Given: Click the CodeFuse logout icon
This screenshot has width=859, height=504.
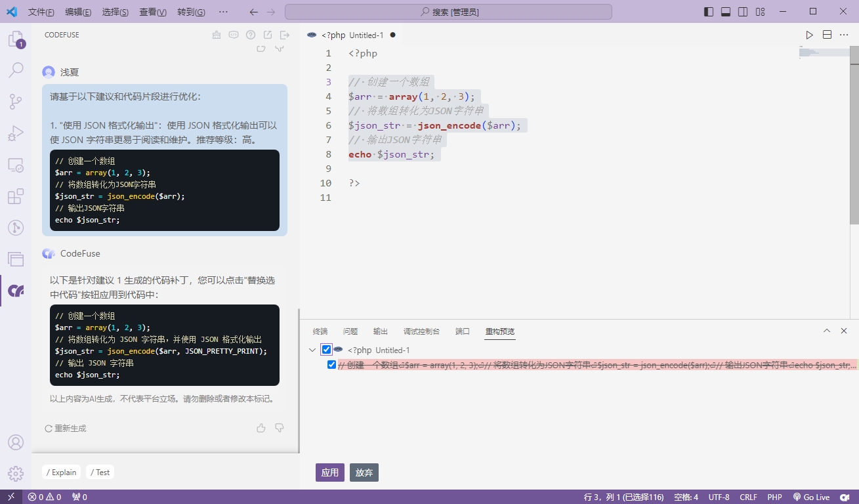Looking at the screenshot, I should (x=285, y=35).
